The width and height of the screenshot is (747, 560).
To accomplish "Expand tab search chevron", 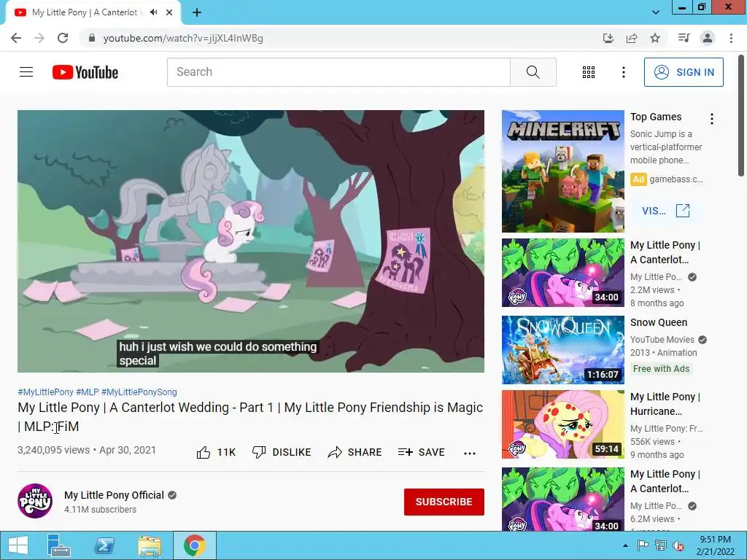I will click(656, 12).
